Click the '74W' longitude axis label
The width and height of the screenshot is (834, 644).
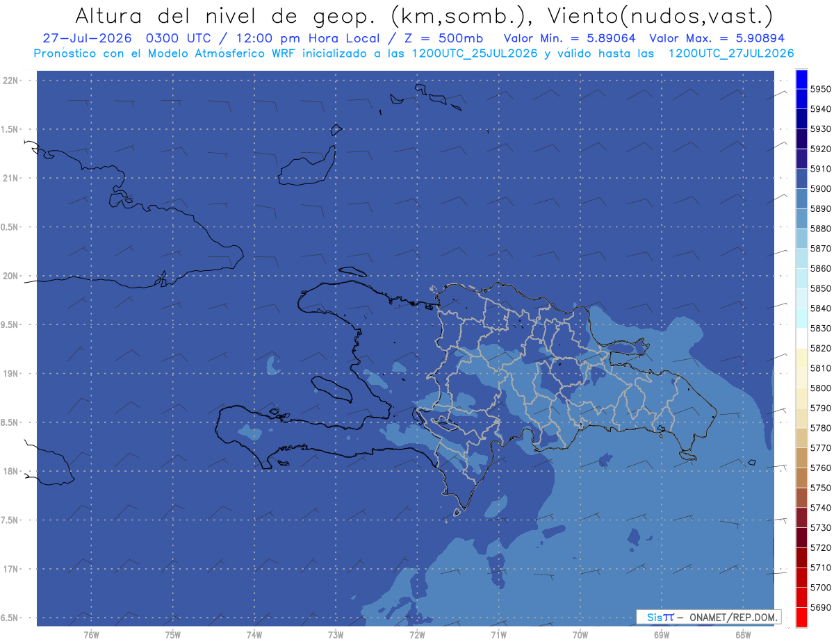(x=254, y=635)
